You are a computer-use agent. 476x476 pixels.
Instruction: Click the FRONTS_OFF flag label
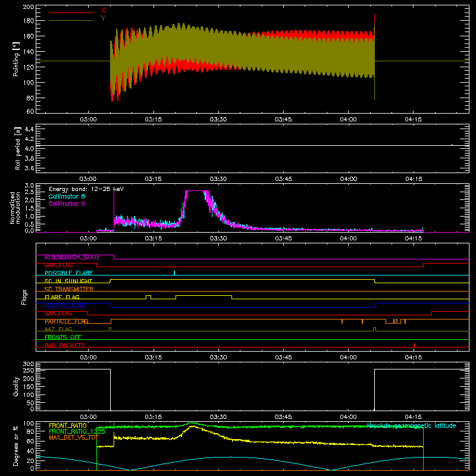pos(63,337)
